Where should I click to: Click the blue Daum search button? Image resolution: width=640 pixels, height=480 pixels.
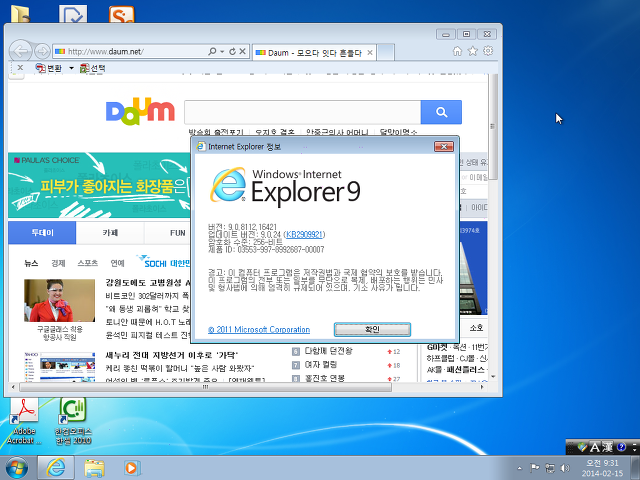tap(441, 112)
